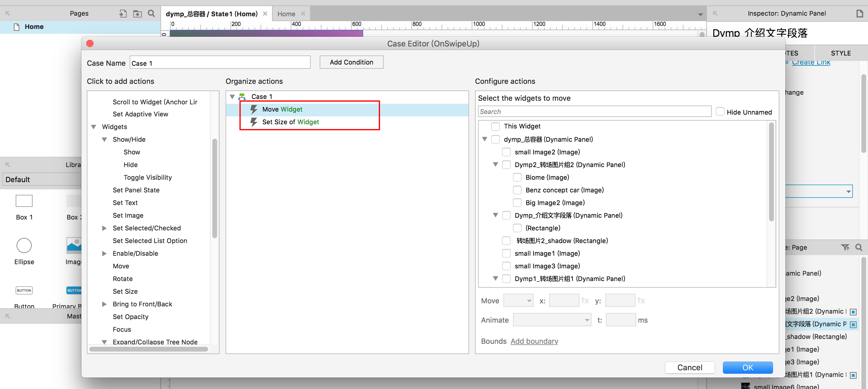Check the Hide Unnamed checkbox

point(720,112)
